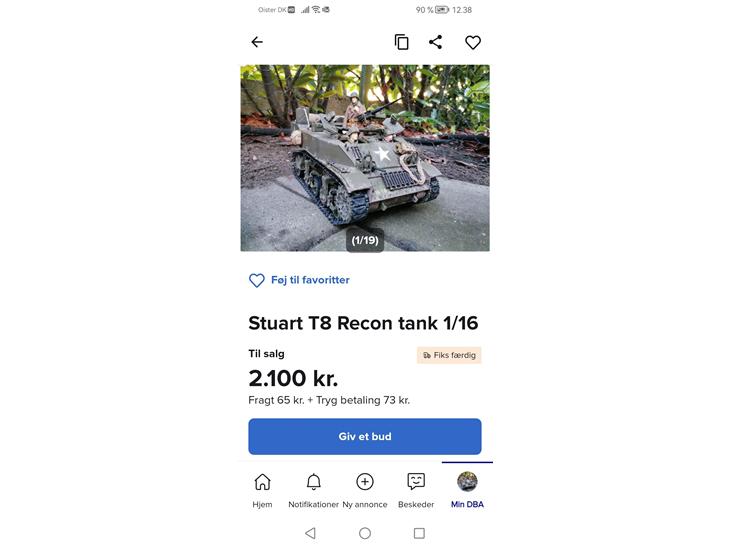Create a new listing via 'Ny annonce'
The image size is (730, 548).
365,490
